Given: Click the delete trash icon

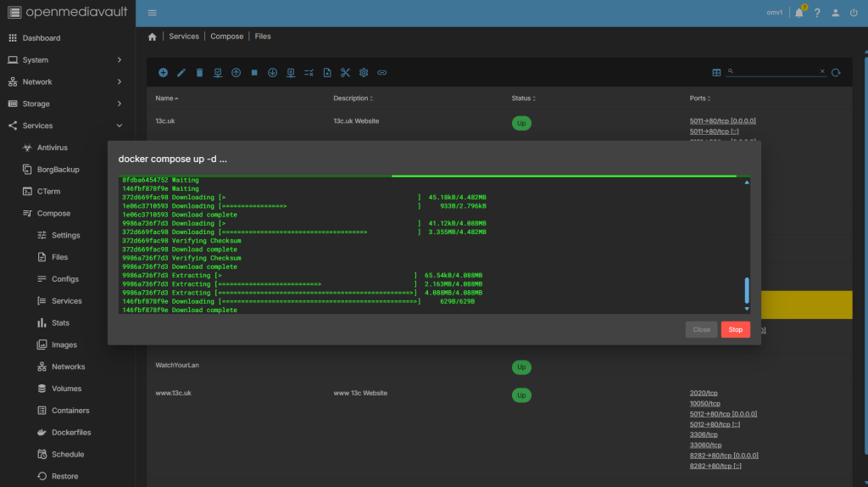Looking at the screenshot, I should click(199, 73).
